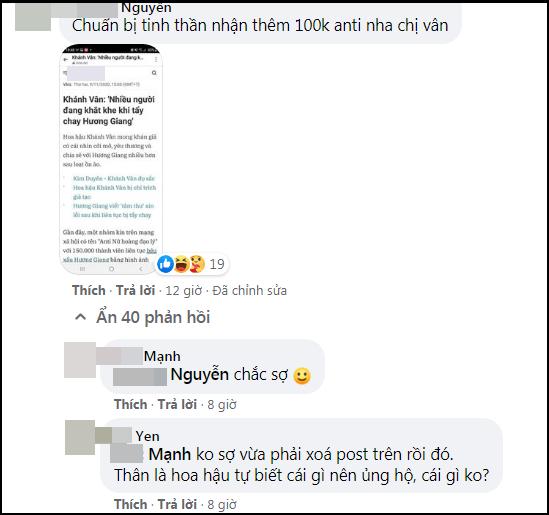Reply to Yen's comment via Trả lời
549x515 pixels.
177,504
